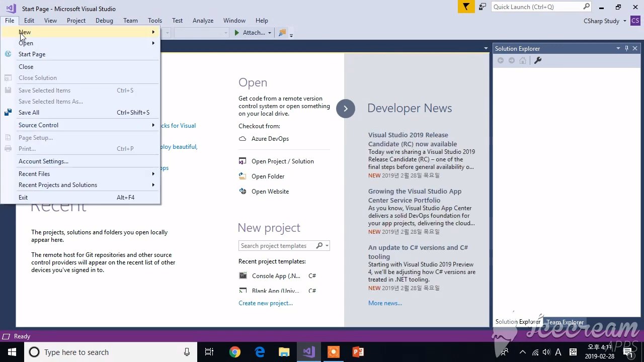Screen dimensions: 644x362
Task: Click the taskbar search box
Action: tap(111, 352)
